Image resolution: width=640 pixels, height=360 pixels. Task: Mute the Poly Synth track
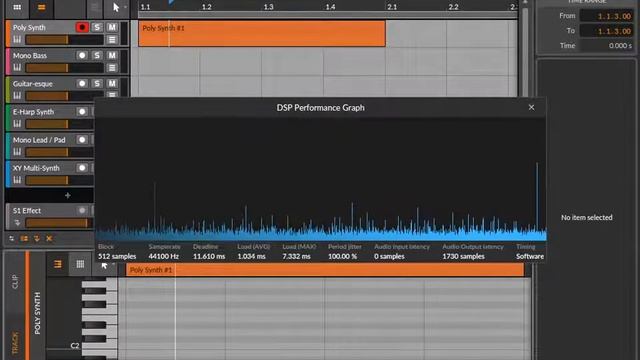click(x=112, y=27)
